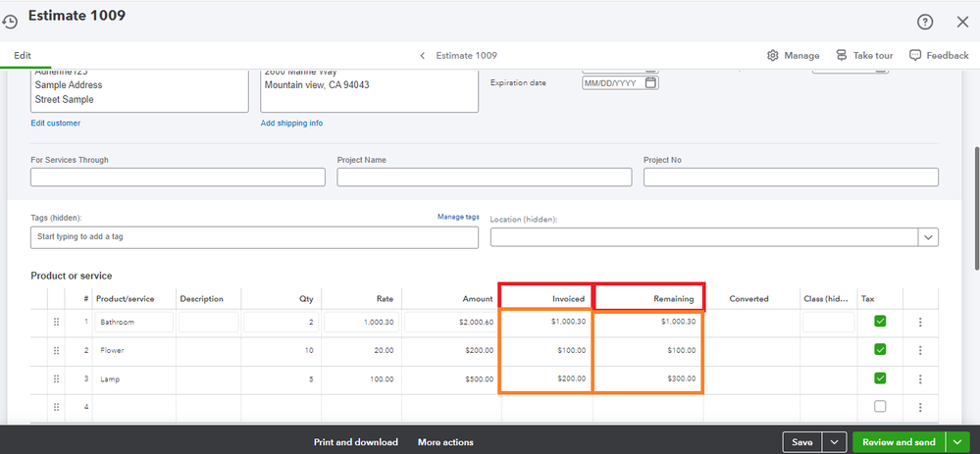
Task: Open the More actions menu
Action: coord(445,442)
